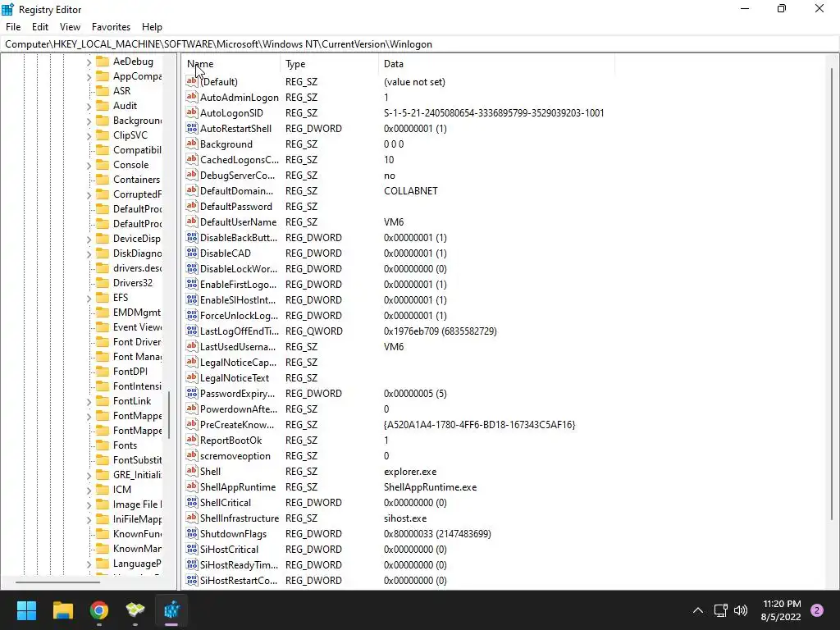Image resolution: width=840 pixels, height=630 pixels.
Task: Click the string icon beside ReportBootOk
Action: click(192, 440)
